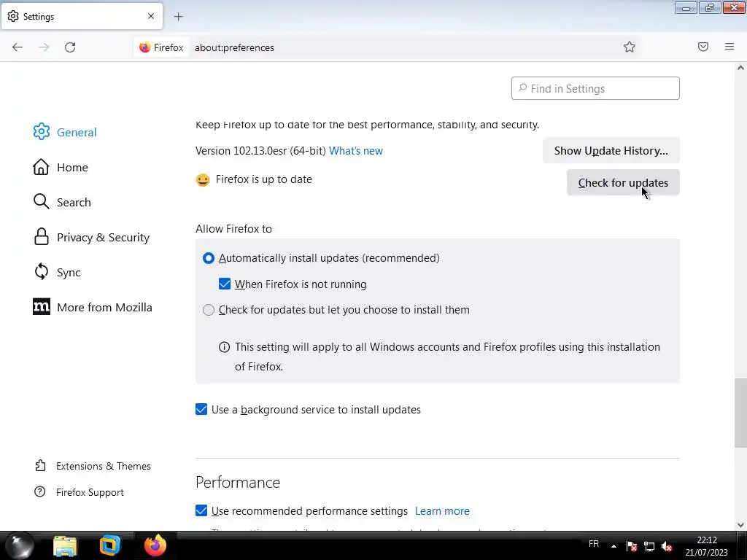Open Firefox Support help page

[x=79, y=492]
